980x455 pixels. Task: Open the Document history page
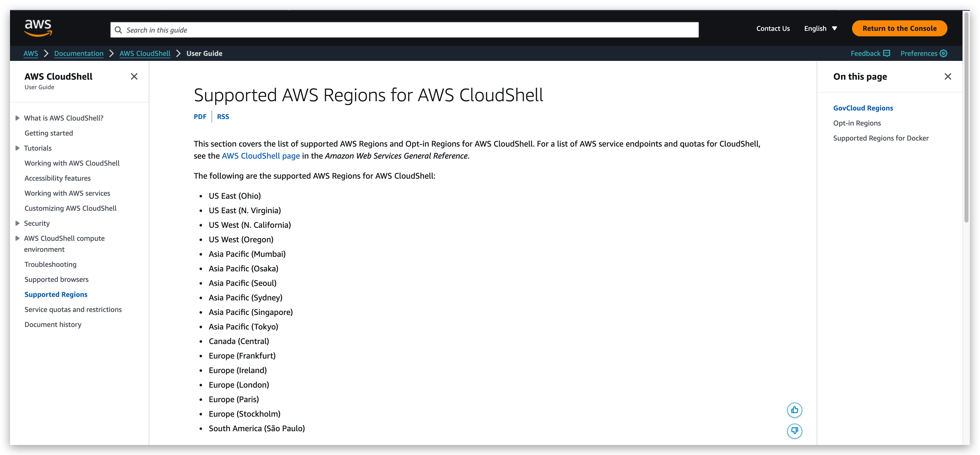[x=53, y=324]
